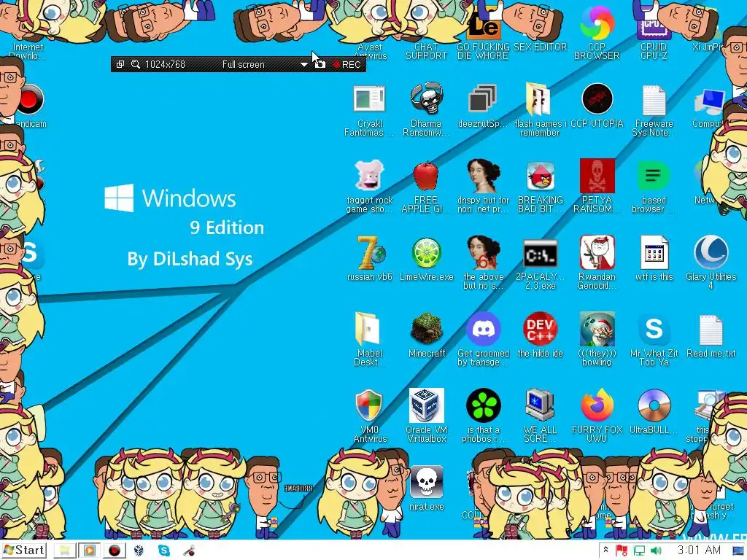This screenshot has width=747, height=560.
Task: Open the Freeware Sys Note text file
Action: click(654, 109)
